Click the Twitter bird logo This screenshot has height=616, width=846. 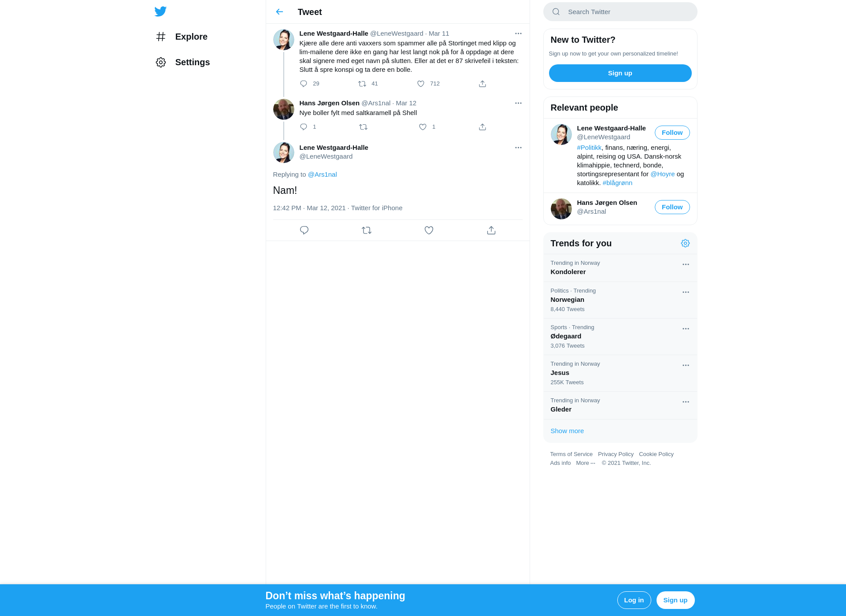(160, 11)
